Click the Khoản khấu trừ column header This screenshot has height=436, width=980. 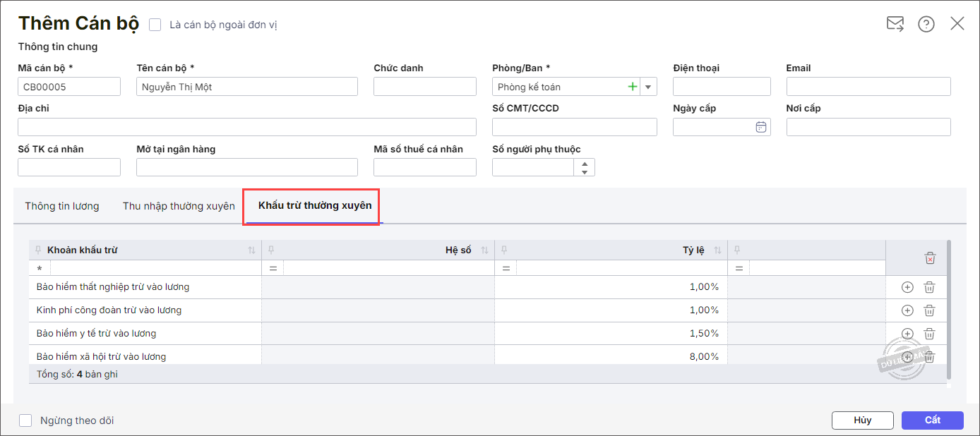point(145,250)
